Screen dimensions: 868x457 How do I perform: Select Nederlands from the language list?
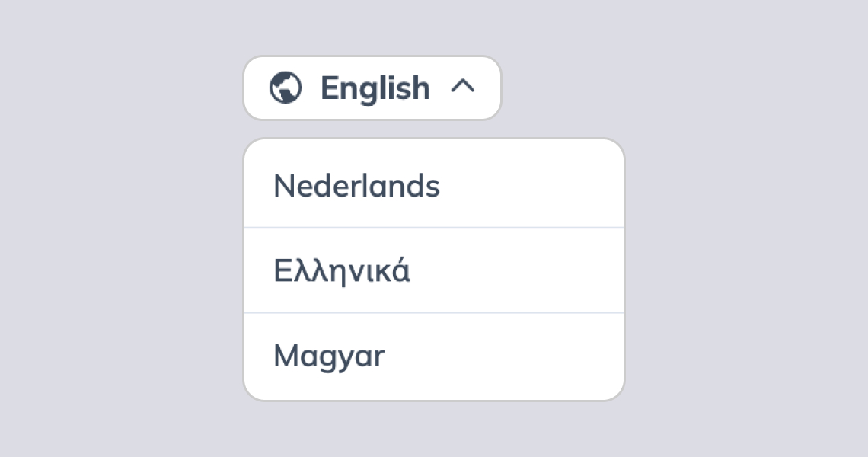click(x=434, y=184)
